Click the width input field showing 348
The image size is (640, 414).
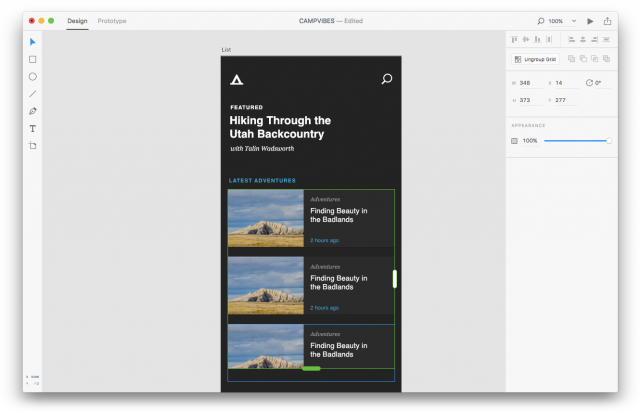click(528, 83)
